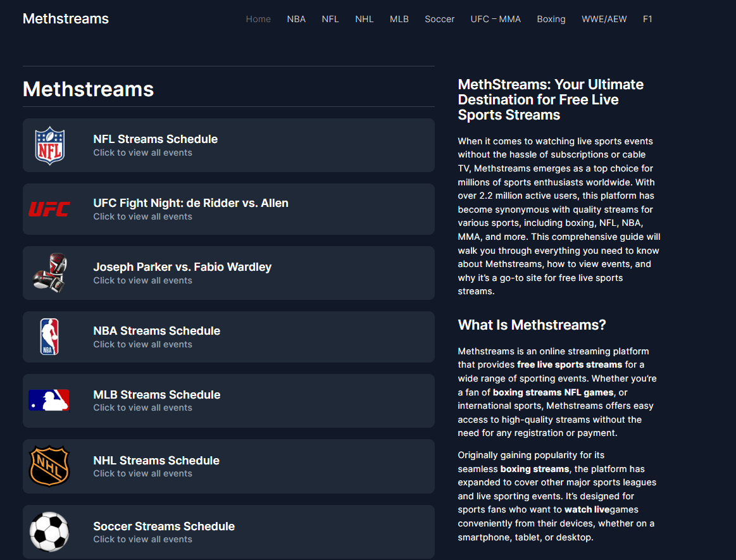736x560 pixels.
Task: Click the NHL shield logo icon
Action: 49,466
